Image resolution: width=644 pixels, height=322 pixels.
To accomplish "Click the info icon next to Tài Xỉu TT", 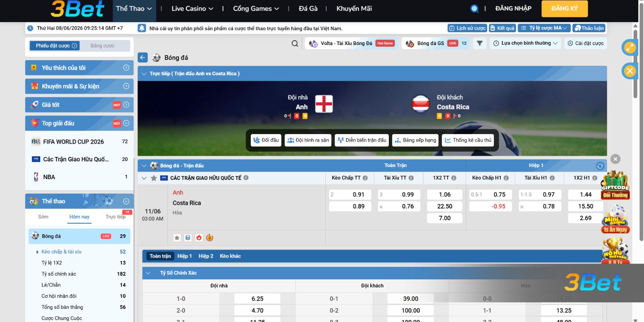I will click(x=411, y=178).
